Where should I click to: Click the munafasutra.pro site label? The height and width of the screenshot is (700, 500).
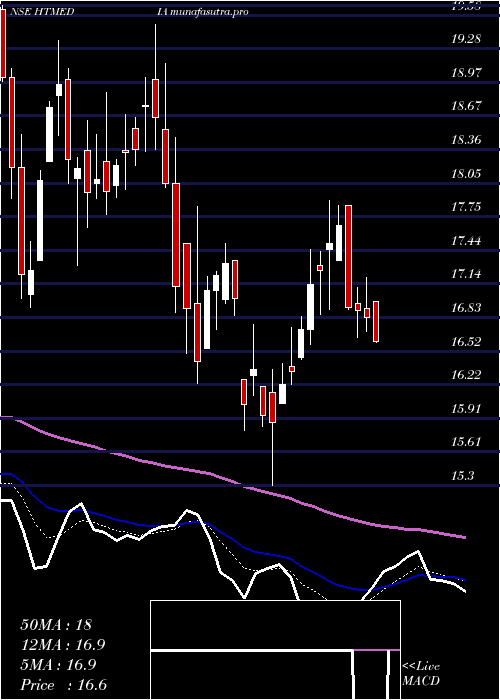pyautogui.click(x=209, y=12)
